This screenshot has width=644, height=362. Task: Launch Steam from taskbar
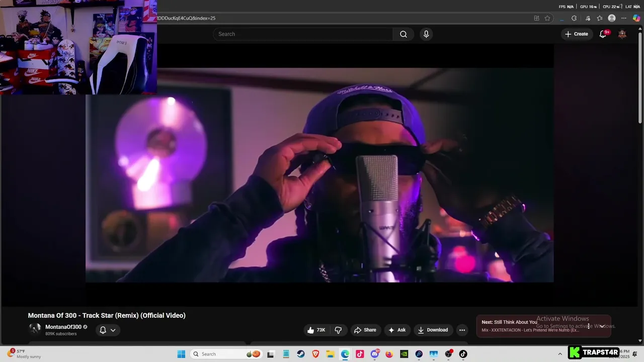point(301,354)
